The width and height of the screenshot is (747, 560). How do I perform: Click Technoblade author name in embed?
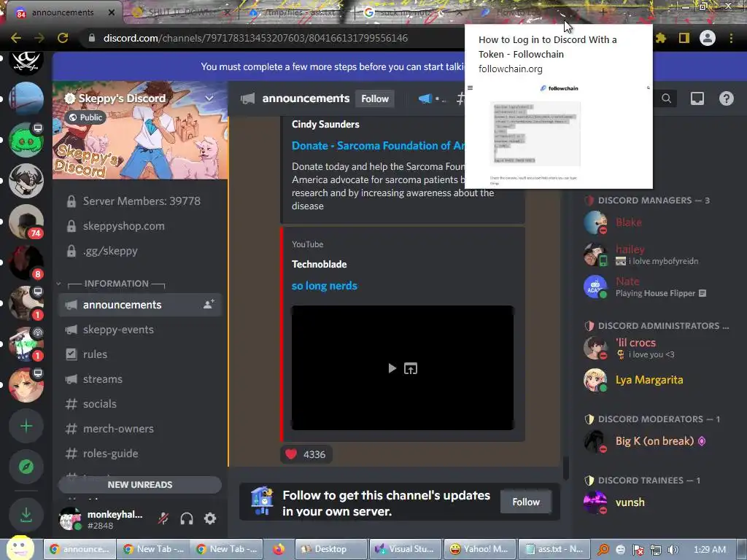[x=320, y=264]
